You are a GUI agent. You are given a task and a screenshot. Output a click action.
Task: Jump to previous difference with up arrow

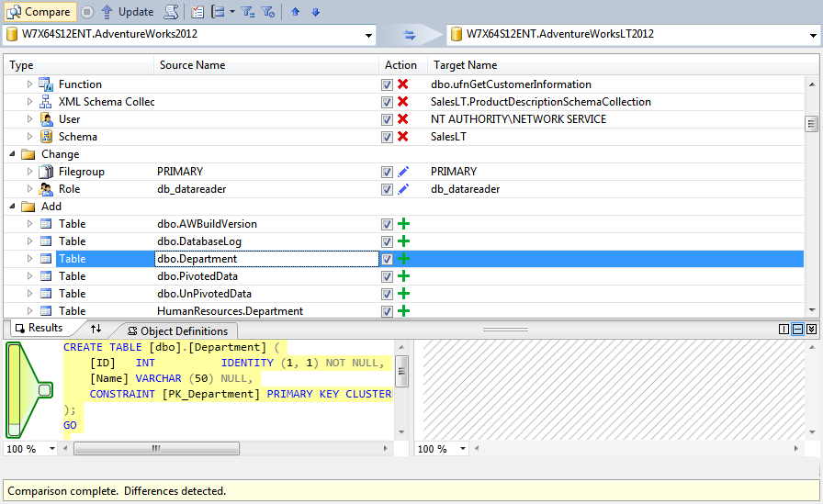(x=296, y=12)
